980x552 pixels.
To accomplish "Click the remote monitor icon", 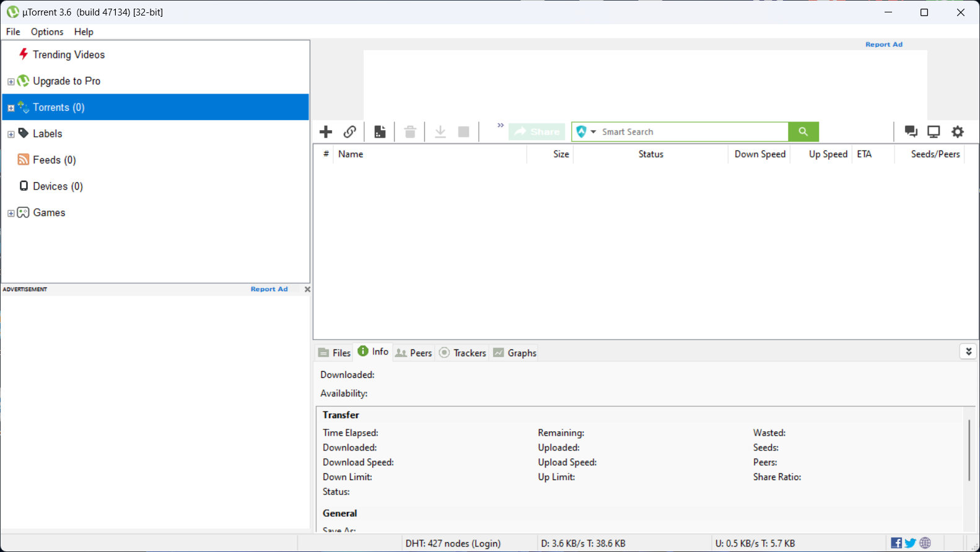I will click(x=934, y=131).
